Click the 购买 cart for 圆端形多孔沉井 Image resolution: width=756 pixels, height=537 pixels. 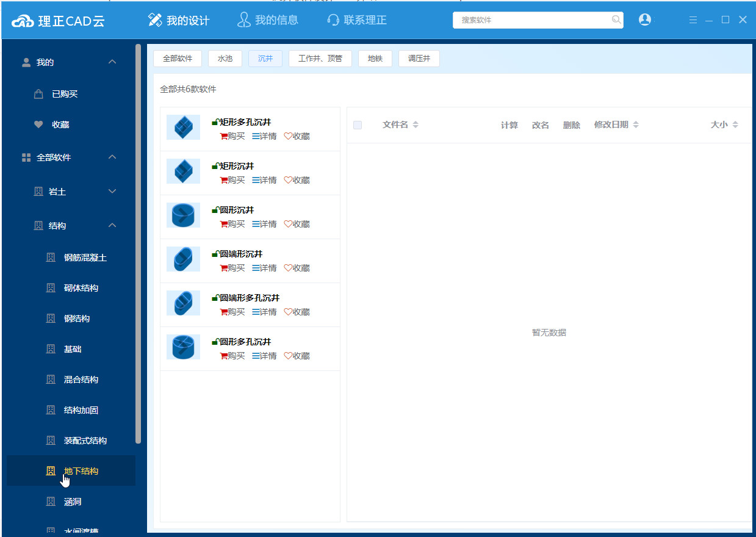(232, 312)
